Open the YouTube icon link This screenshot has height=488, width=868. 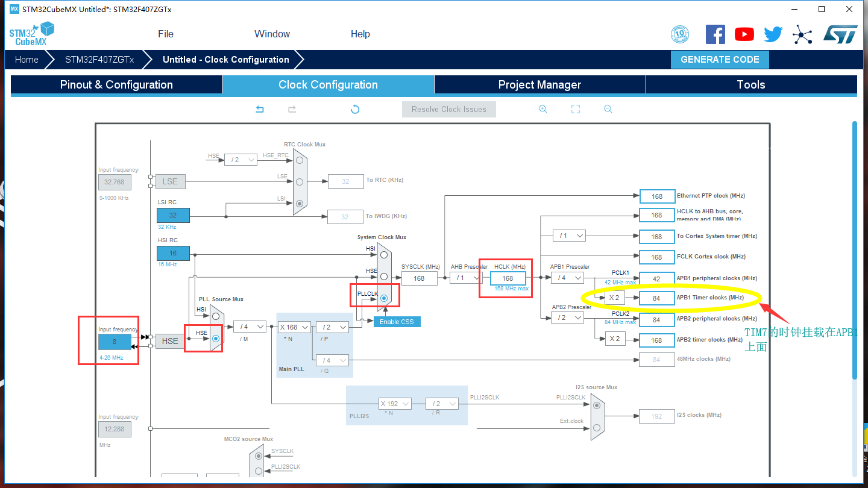(744, 34)
